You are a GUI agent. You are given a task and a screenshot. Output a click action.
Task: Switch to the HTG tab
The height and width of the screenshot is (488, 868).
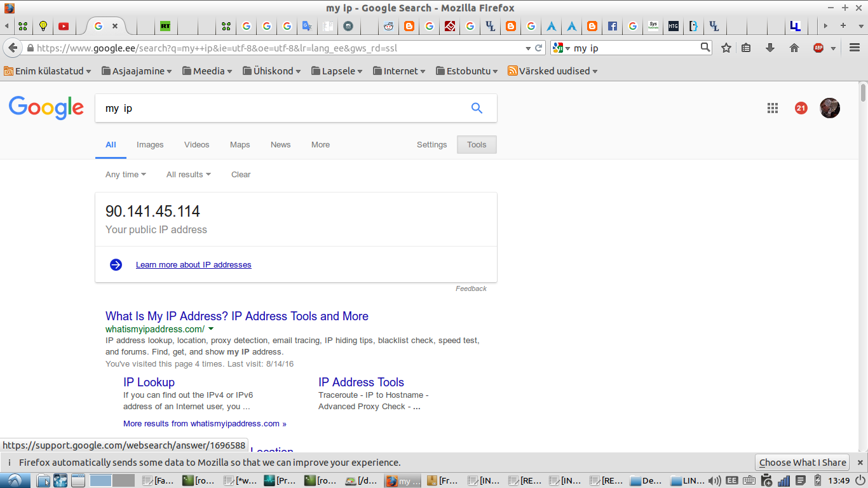point(674,26)
